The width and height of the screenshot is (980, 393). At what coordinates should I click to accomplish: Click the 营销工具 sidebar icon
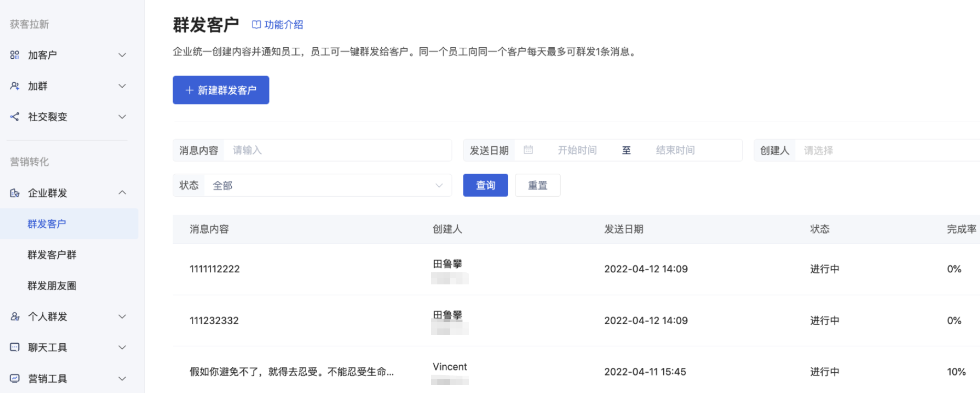[x=15, y=378]
